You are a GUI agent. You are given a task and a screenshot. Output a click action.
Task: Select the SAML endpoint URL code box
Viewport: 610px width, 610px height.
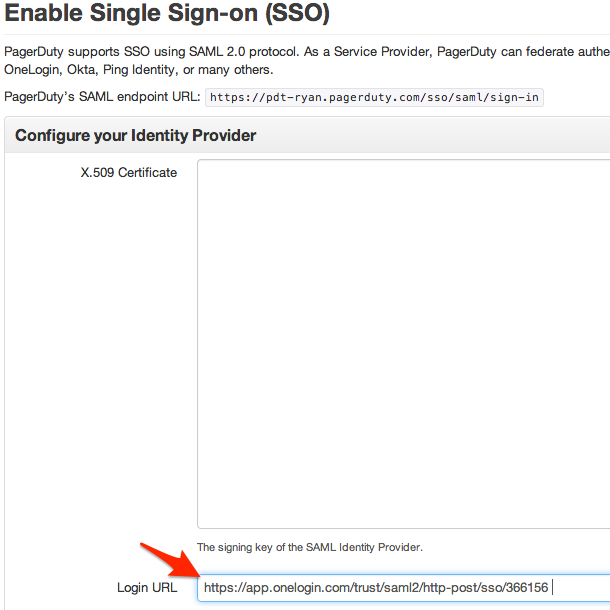click(375, 98)
